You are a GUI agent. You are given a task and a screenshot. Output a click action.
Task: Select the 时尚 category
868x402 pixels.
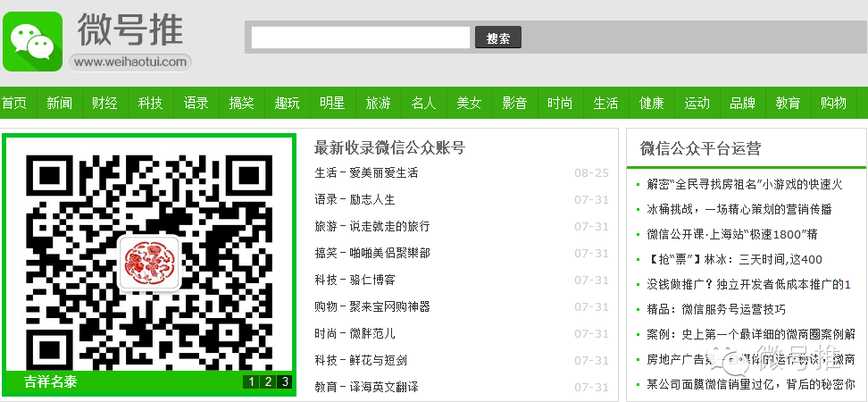(560, 103)
